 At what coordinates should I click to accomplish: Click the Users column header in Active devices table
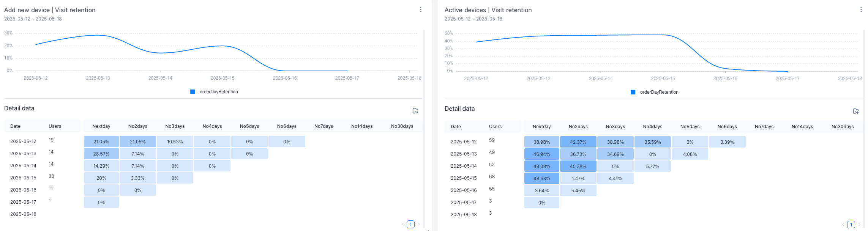[495, 127]
